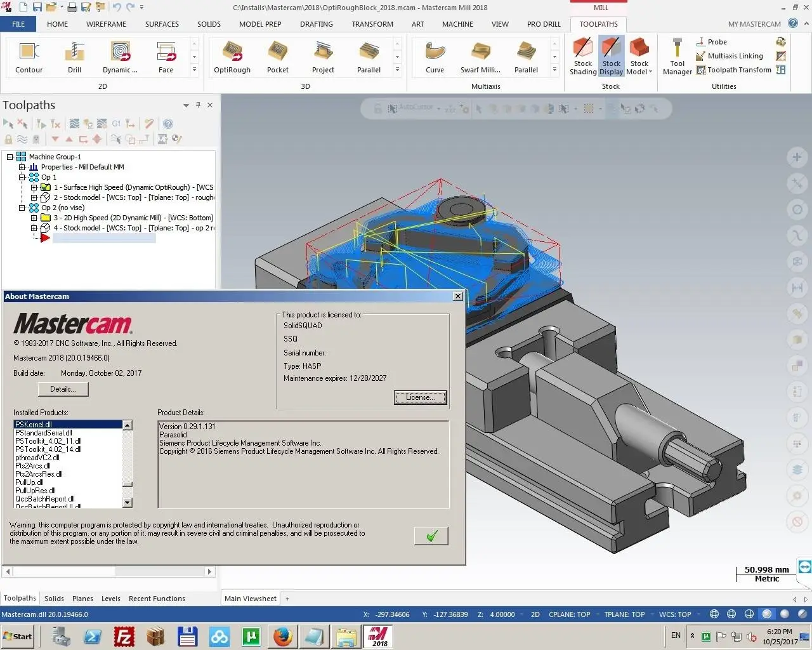Screen dimensions: 812x650
Task: Open the WCS: TOP status selector
Action: [675, 614]
